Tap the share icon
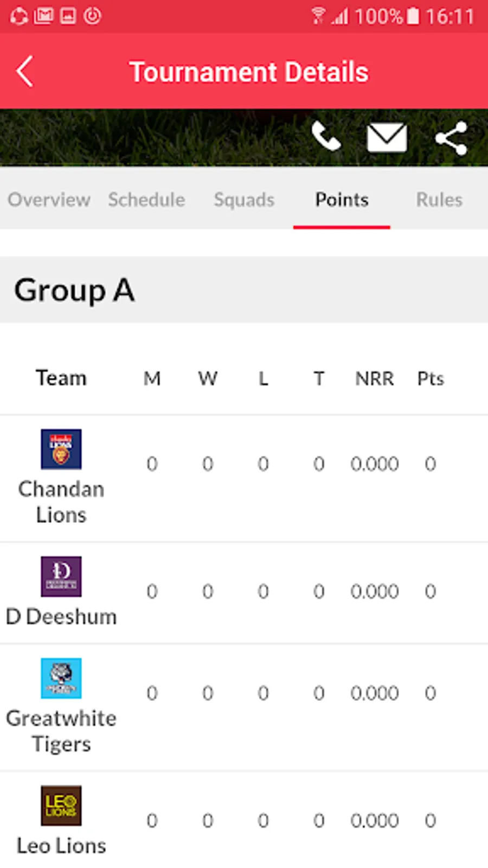Viewport: 488px width, 868px height. (451, 138)
